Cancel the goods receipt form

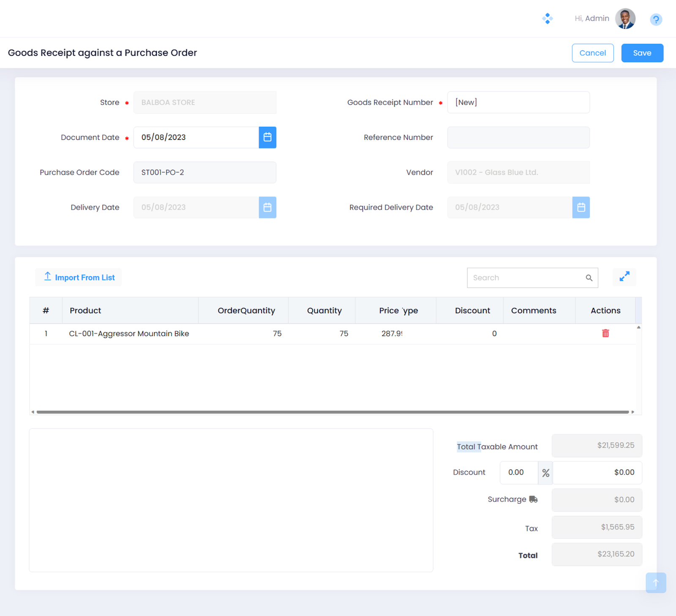pyautogui.click(x=592, y=53)
